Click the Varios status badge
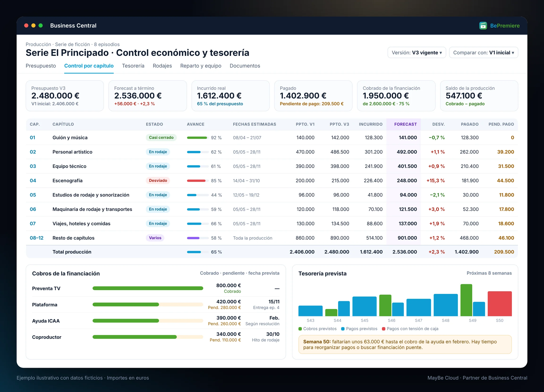 (155, 238)
